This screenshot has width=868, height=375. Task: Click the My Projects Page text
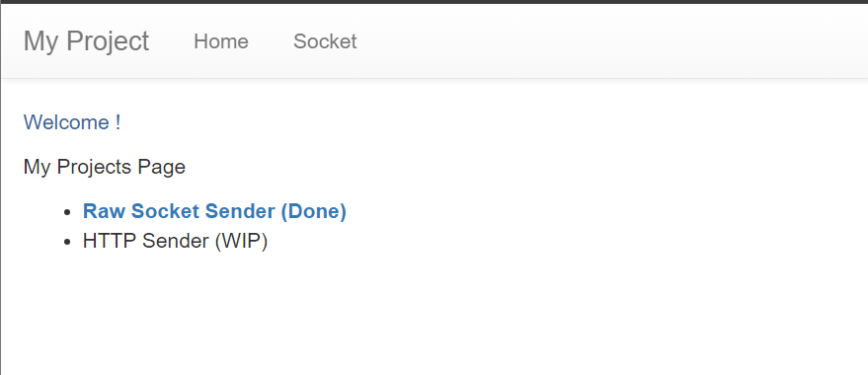(104, 167)
